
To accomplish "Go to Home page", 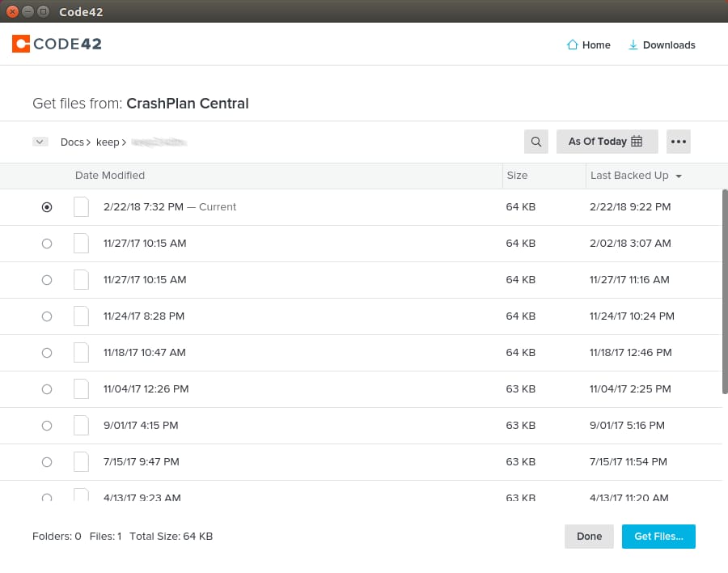I will [589, 45].
